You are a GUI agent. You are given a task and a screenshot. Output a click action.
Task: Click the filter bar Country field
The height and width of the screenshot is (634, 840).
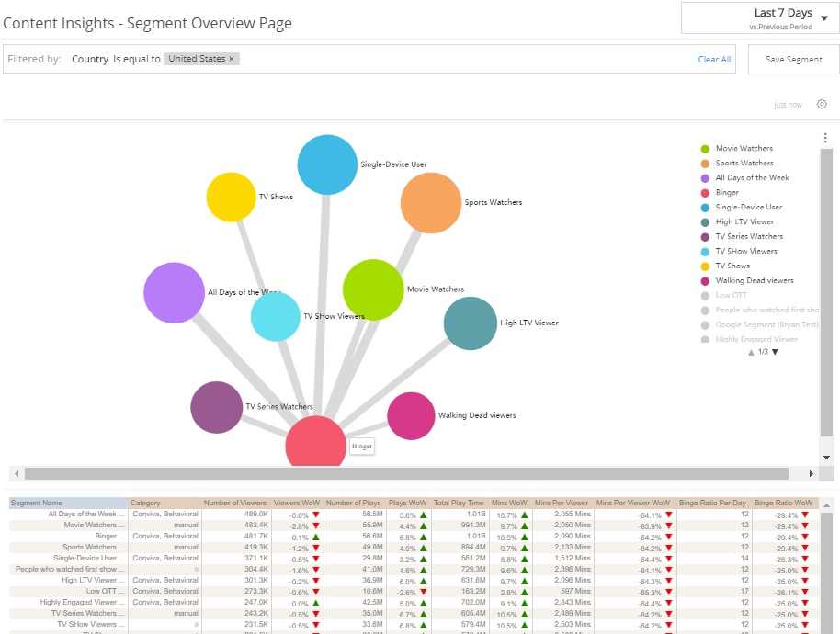click(x=90, y=59)
